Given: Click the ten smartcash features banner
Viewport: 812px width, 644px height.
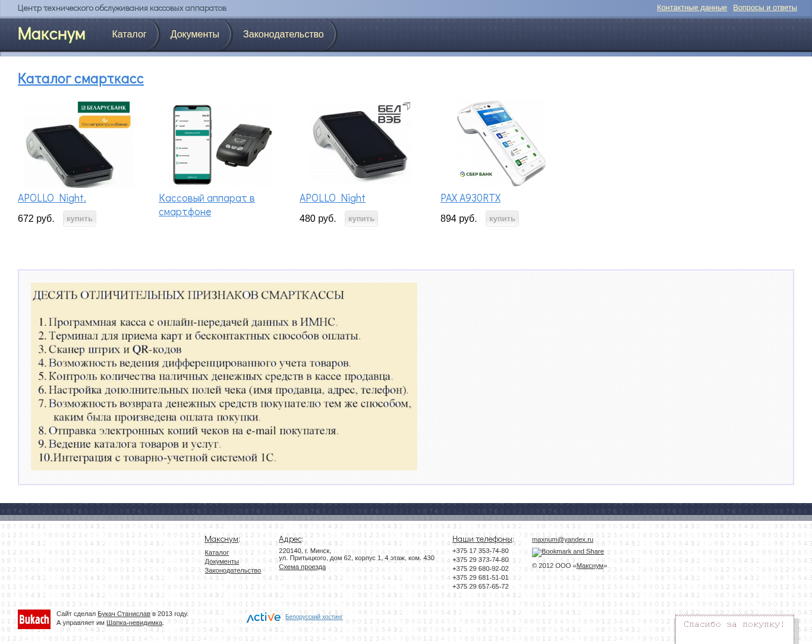Looking at the screenshot, I should click(x=224, y=376).
